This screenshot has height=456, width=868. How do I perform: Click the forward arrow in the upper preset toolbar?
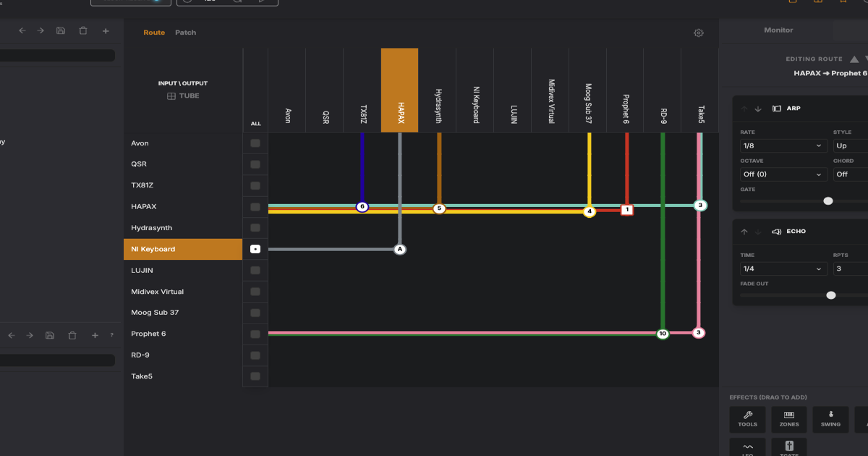(x=41, y=30)
